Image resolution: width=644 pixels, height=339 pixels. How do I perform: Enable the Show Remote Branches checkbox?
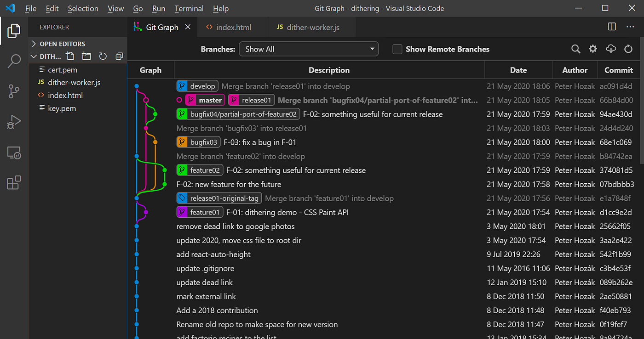(x=397, y=49)
